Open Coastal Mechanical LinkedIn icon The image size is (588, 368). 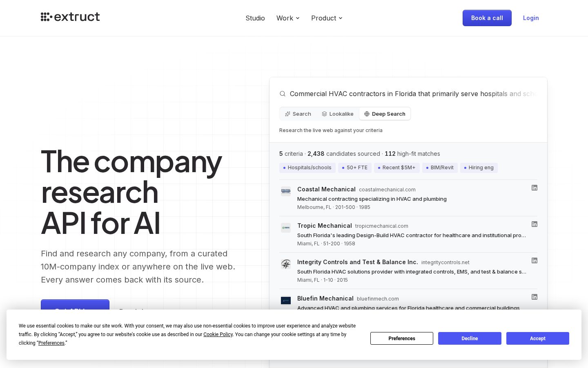534,188
